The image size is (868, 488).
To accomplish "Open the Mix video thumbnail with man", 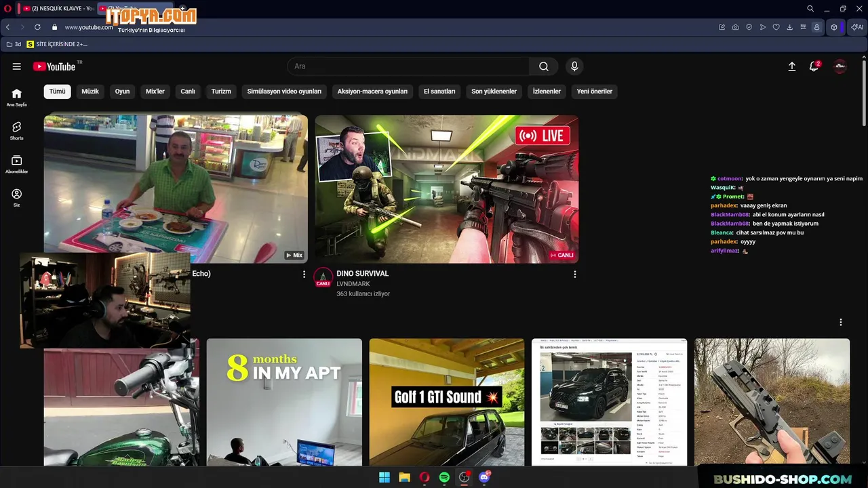I will point(176,189).
